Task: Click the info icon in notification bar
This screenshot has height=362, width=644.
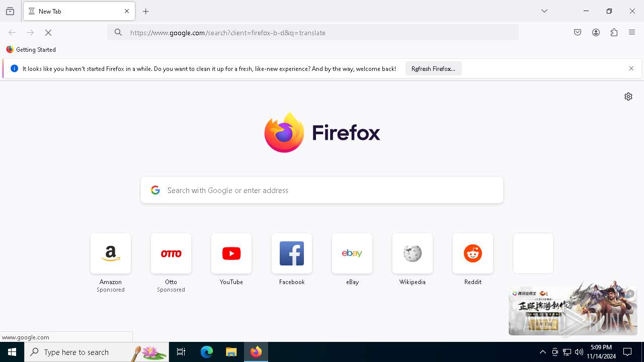Action: click(14, 69)
